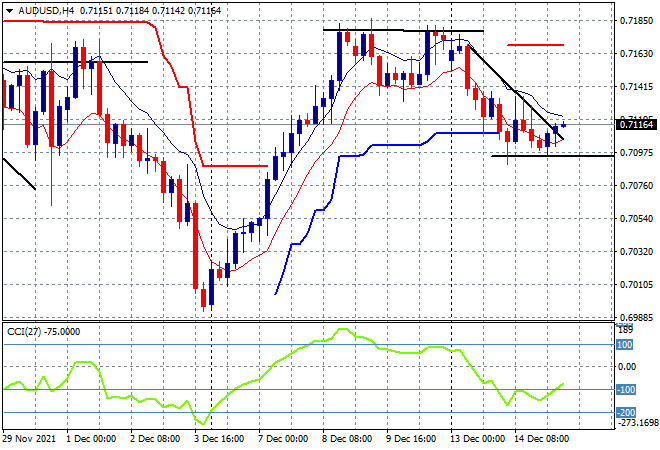This screenshot has height=450, width=660.
Task: Click the 8 Dec 08:00 time label
Action: 347,439
